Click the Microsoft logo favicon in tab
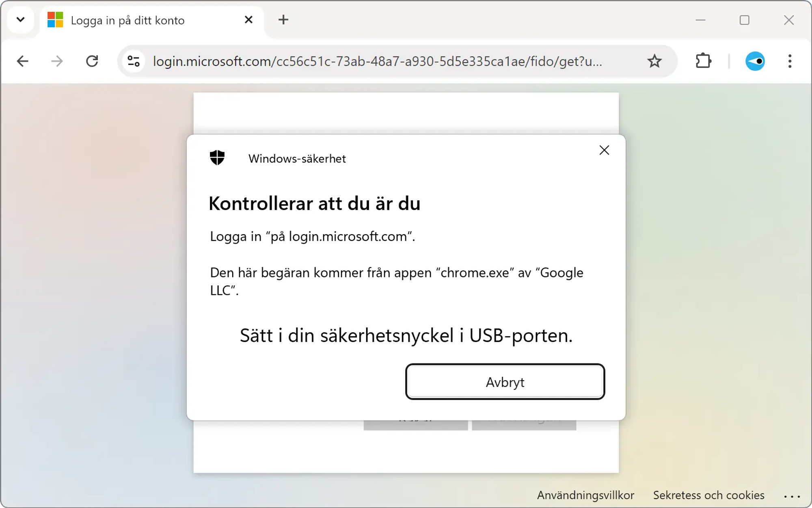 click(55, 20)
